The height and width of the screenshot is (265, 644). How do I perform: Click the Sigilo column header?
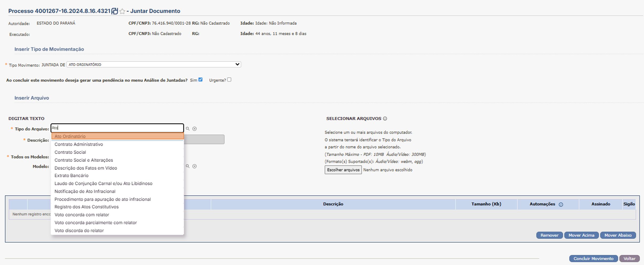click(629, 204)
